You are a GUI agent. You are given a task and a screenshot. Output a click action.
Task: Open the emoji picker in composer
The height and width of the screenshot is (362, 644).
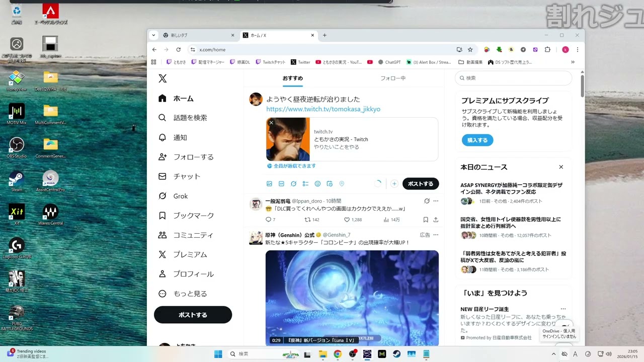(x=317, y=184)
